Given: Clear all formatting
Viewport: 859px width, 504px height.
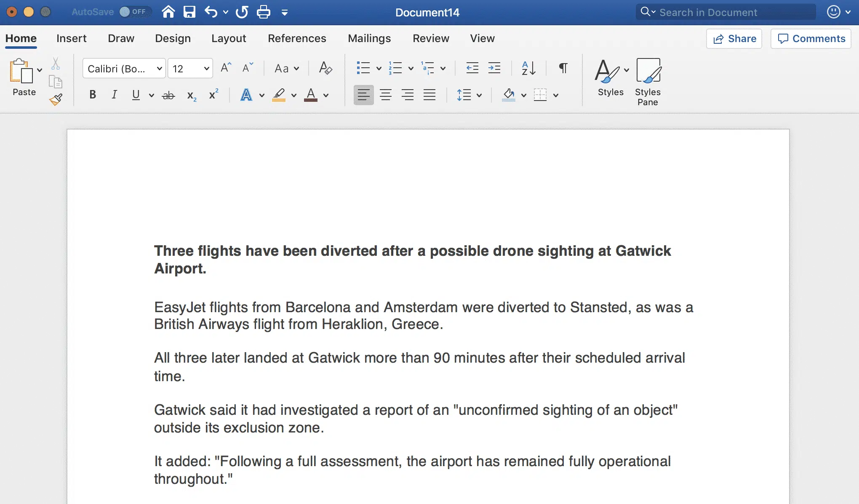Looking at the screenshot, I should click(x=325, y=68).
